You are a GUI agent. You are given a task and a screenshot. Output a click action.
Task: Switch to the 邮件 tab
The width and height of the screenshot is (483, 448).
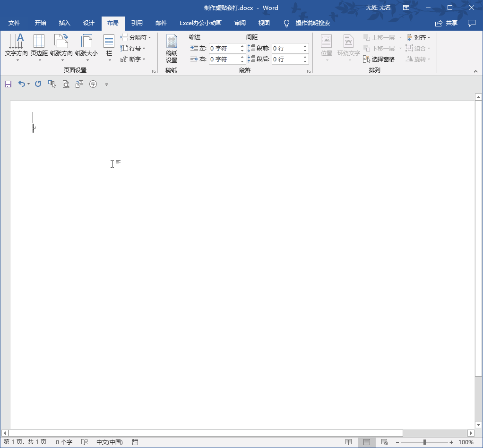click(x=161, y=23)
